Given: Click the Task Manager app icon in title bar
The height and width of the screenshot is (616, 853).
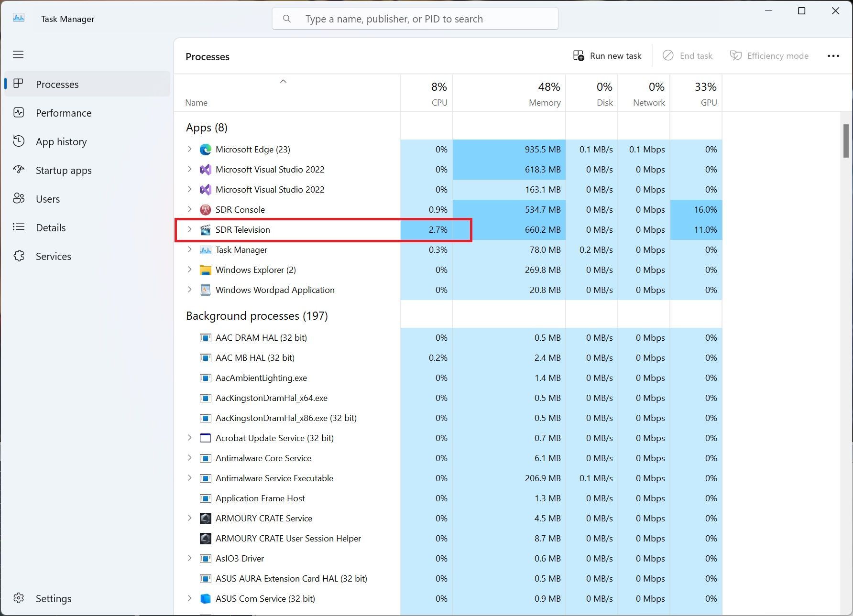Looking at the screenshot, I should point(19,18).
